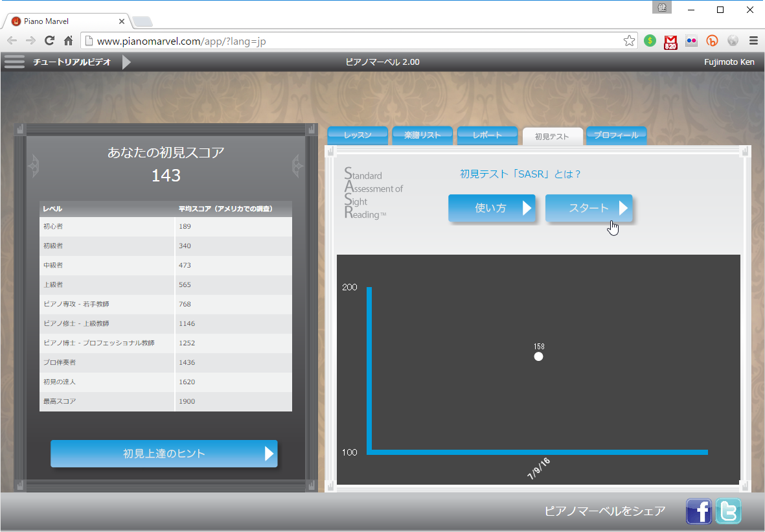Screen dimensions: 765x532
Task: Open the Flickr extension icon
Action: pyautogui.click(x=691, y=41)
